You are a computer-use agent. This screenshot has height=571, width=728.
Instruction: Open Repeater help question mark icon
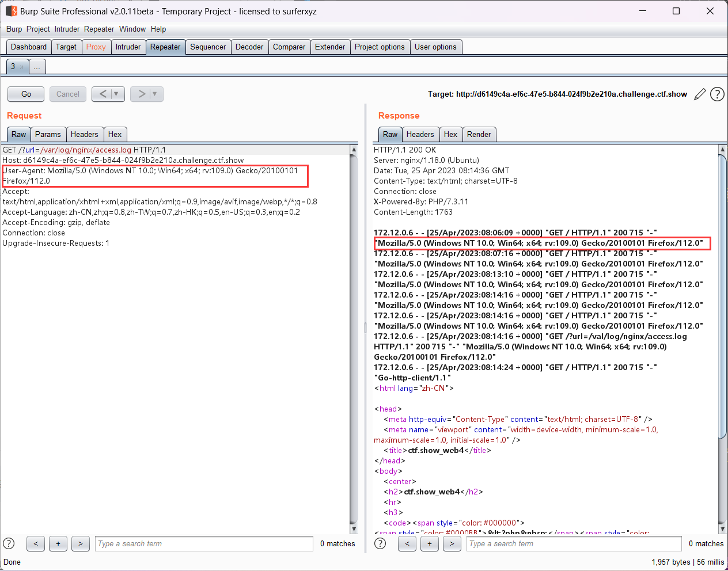pos(717,94)
